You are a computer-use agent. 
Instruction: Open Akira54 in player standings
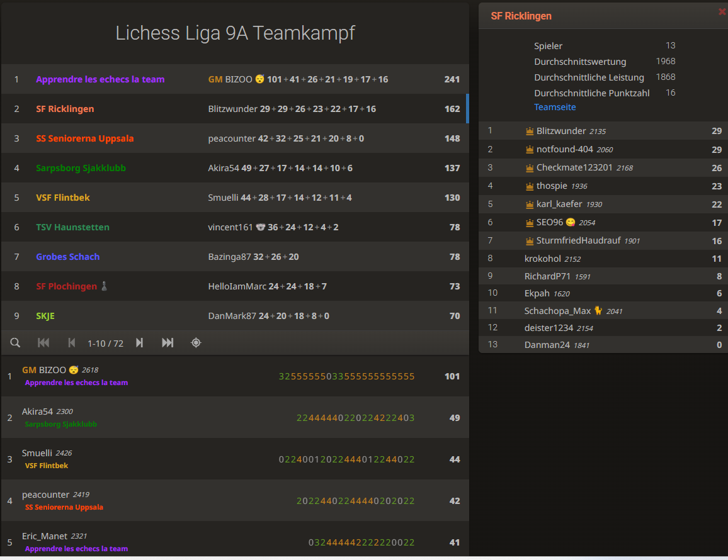(235, 418)
